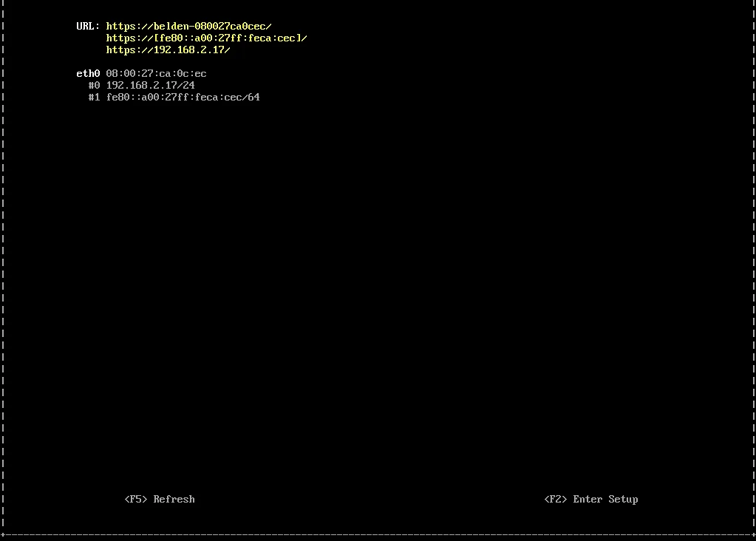The height and width of the screenshot is (541, 756).
Task: Select the F2 Enter Setup option
Action: click(x=591, y=499)
